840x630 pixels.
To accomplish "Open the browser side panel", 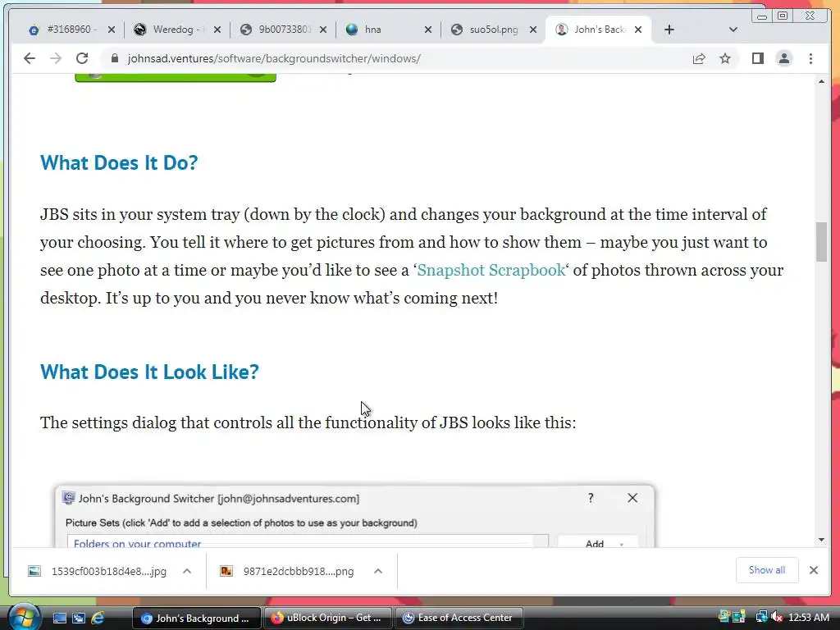I will [x=757, y=58].
